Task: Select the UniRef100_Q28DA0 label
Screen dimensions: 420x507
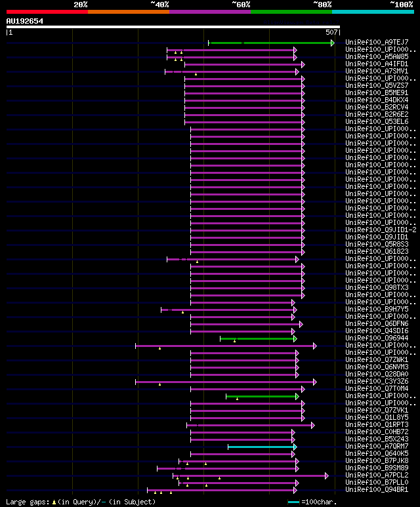Action: [x=377, y=374]
